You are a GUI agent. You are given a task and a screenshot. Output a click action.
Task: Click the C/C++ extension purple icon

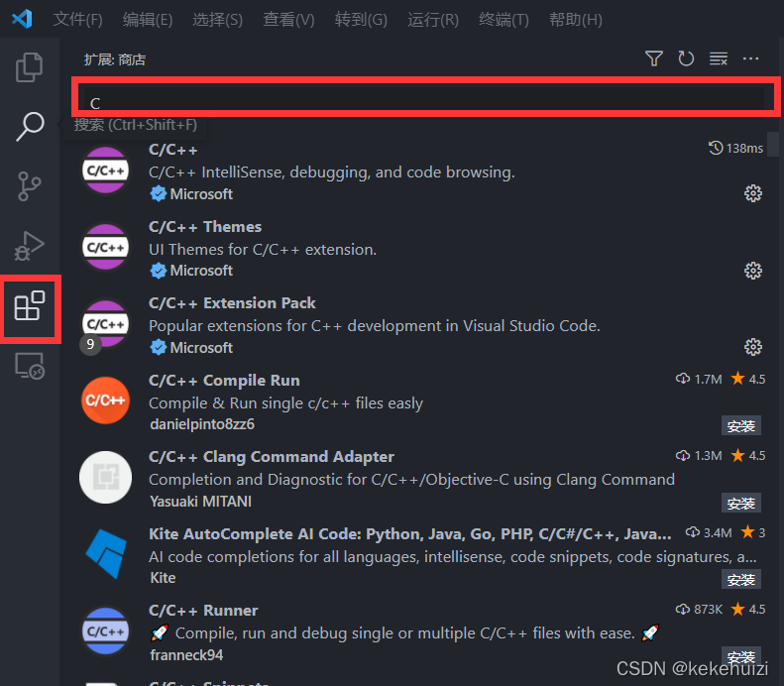pos(105,171)
